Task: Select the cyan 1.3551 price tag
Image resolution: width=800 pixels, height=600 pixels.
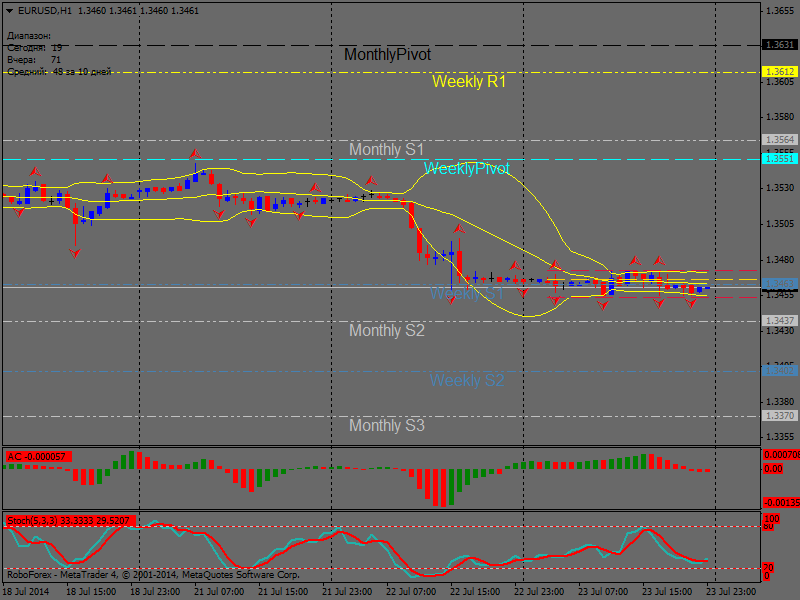Action: pyautogui.click(x=779, y=159)
